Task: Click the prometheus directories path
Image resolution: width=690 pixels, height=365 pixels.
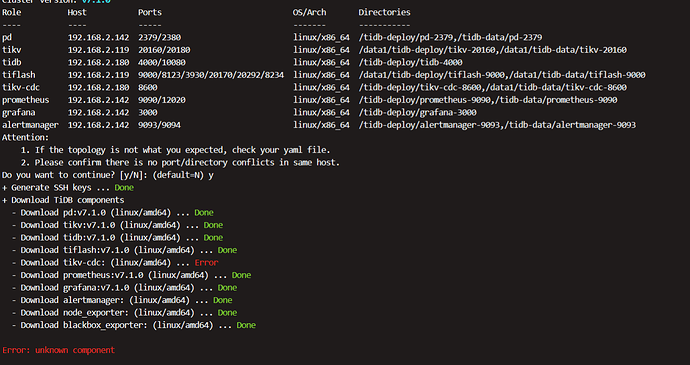Action: [488, 100]
